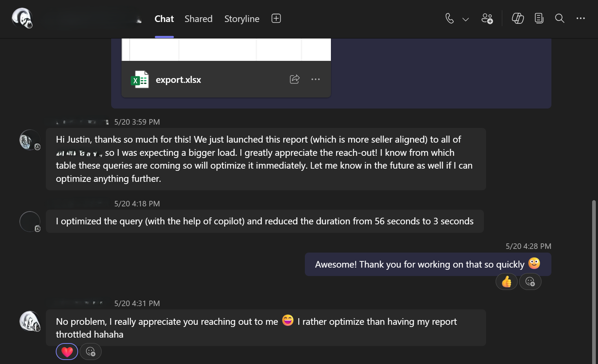
Task: Add a new tab with plus icon
Action: point(276,18)
